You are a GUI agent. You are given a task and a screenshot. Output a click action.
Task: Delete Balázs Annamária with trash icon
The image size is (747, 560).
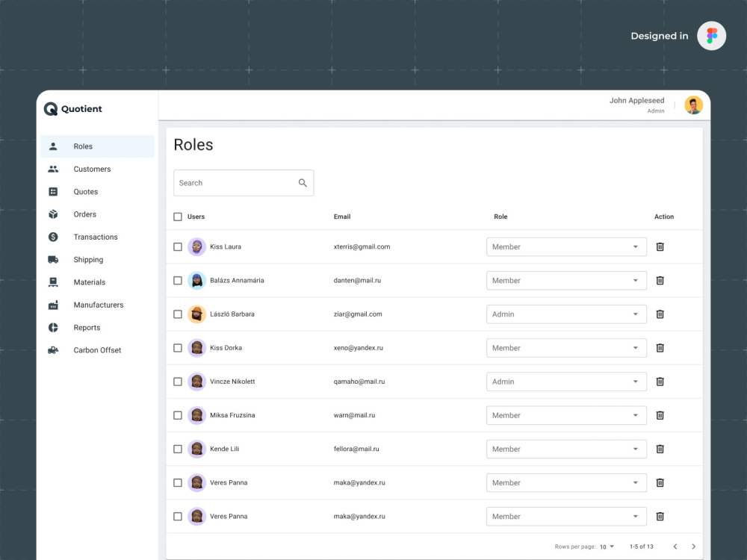click(660, 281)
